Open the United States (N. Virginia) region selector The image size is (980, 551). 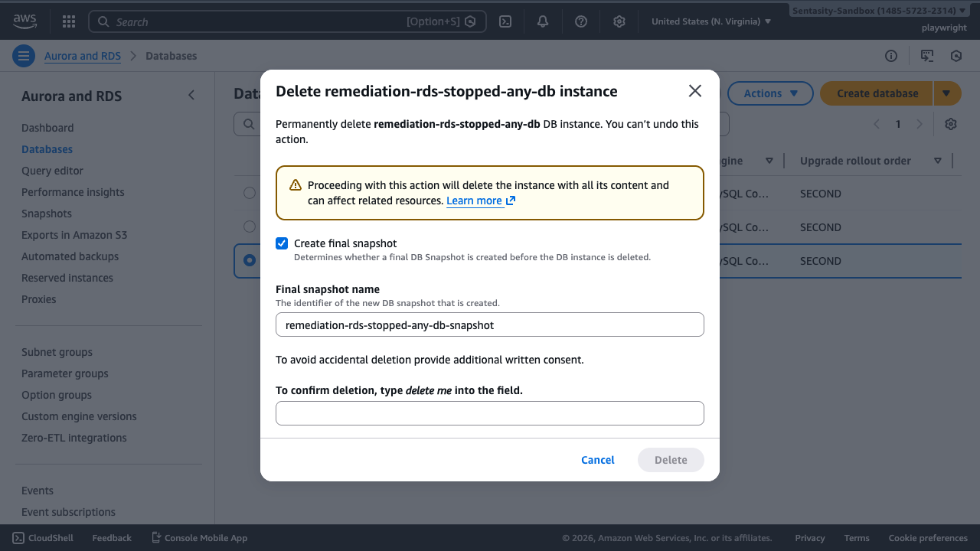[x=709, y=21]
